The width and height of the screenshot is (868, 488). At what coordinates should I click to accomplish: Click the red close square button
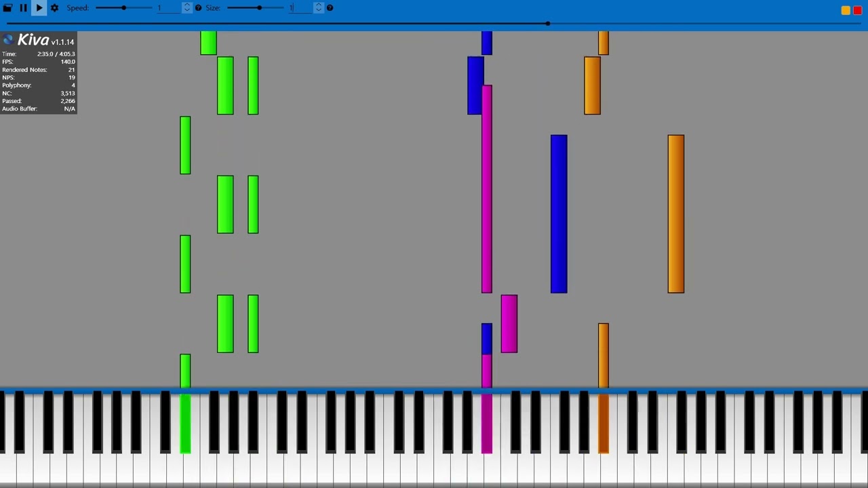857,10
